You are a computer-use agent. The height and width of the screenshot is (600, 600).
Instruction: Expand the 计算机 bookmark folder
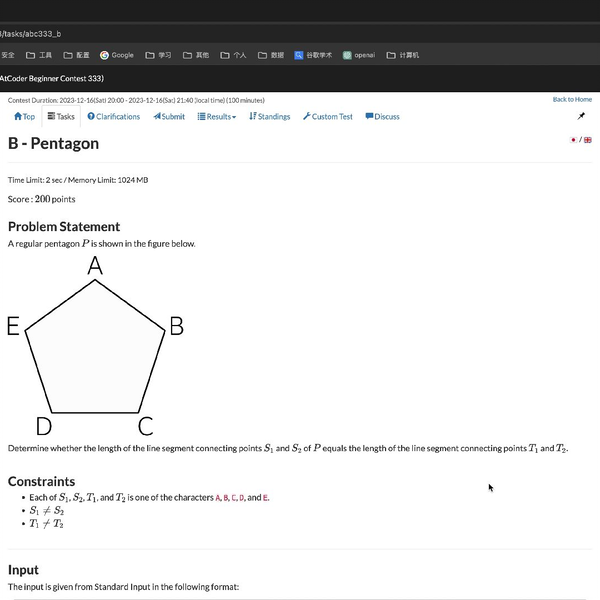403,55
